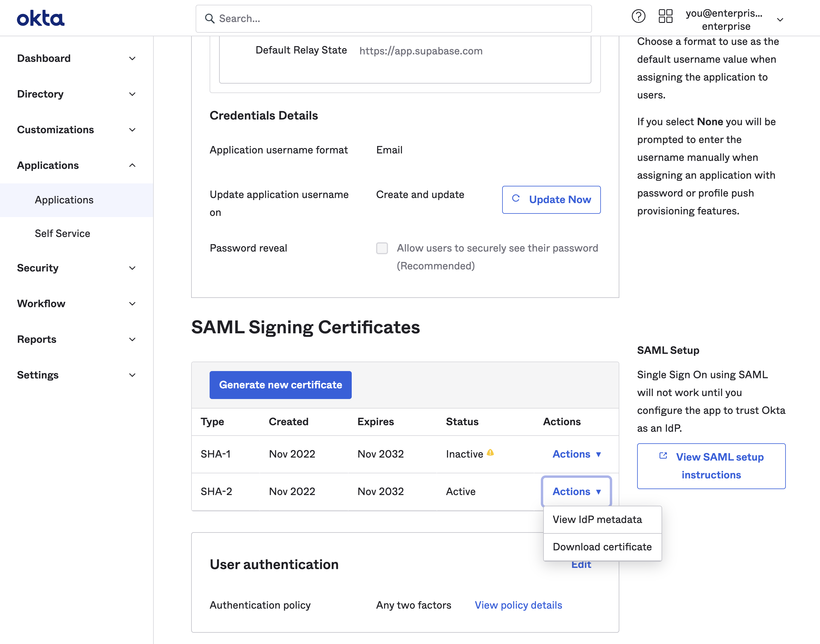Open the apps grid icon near account name

665,16
